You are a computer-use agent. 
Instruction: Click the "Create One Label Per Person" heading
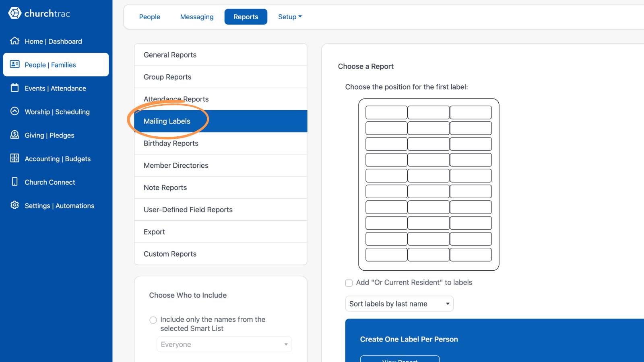click(x=409, y=339)
